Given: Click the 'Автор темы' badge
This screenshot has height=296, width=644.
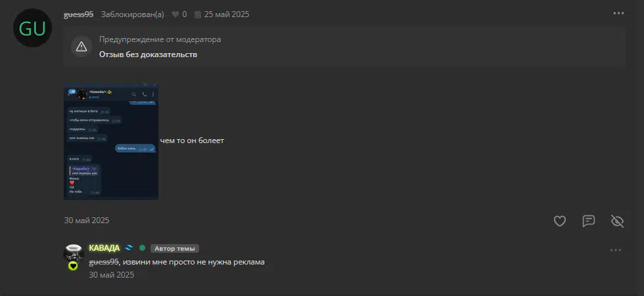Looking at the screenshot, I should pos(175,249).
